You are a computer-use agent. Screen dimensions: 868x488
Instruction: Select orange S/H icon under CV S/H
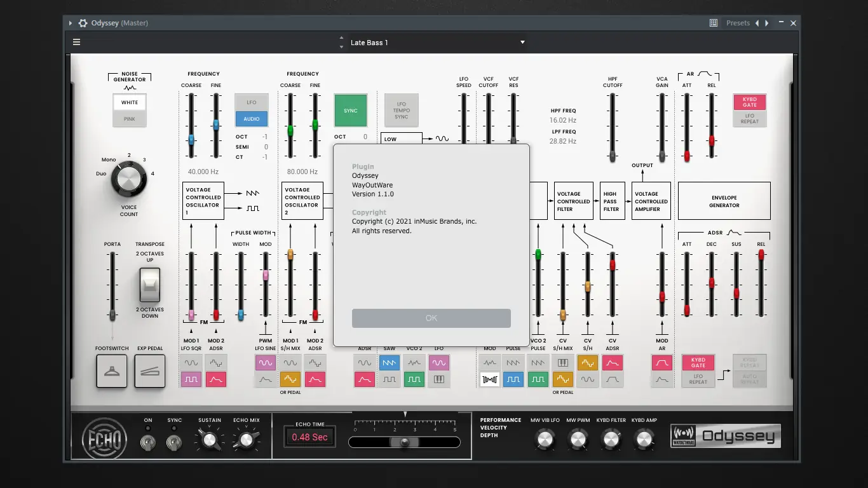(588, 363)
